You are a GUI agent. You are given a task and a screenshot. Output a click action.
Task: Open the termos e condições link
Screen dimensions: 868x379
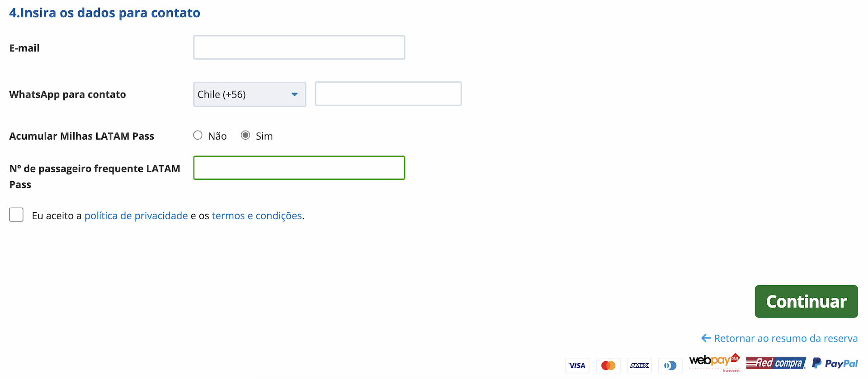coord(257,216)
